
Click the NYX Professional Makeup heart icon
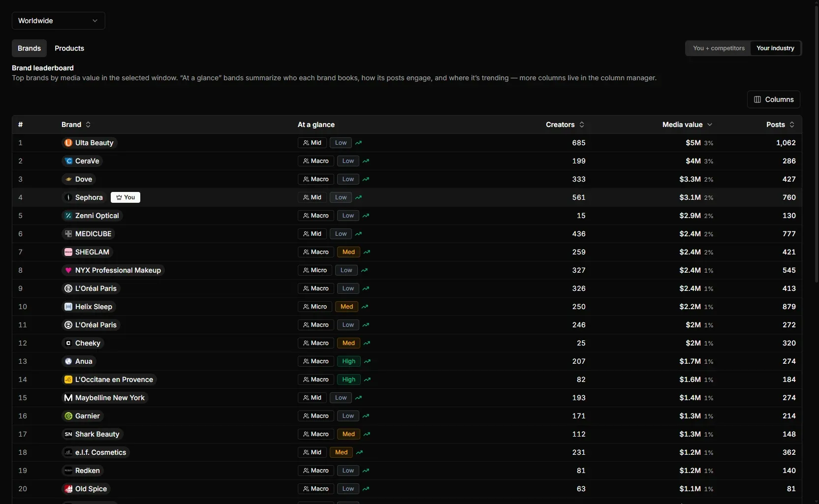point(68,270)
